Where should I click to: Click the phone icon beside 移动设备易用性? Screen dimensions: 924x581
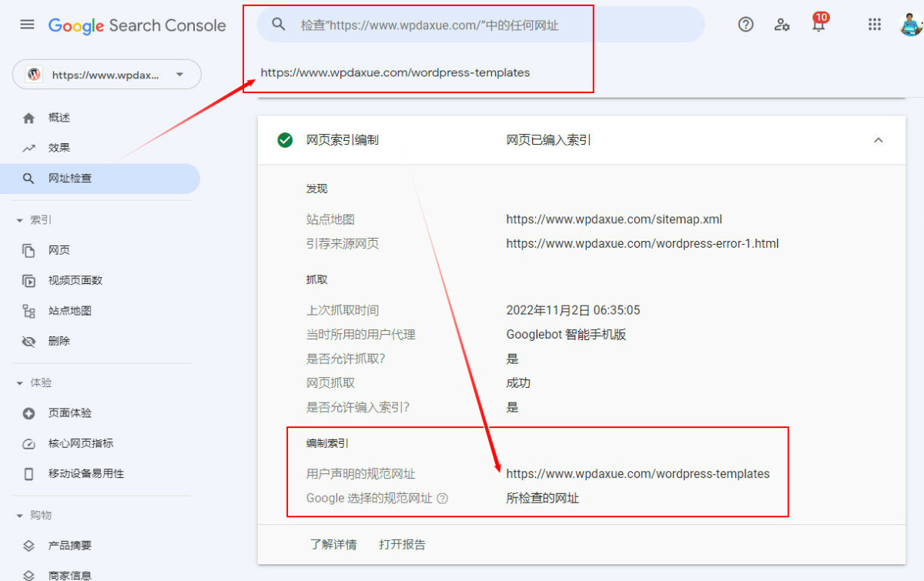pos(28,474)
